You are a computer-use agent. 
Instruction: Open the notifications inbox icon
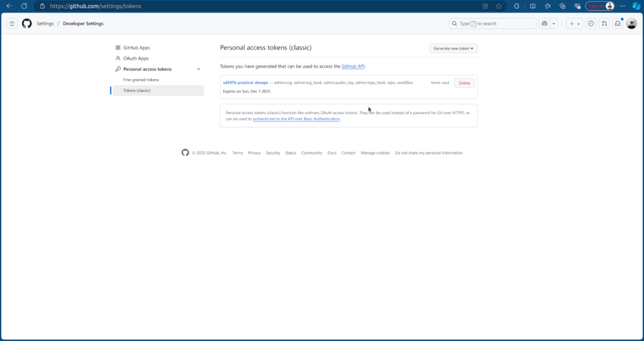click(x=618, y=23)
